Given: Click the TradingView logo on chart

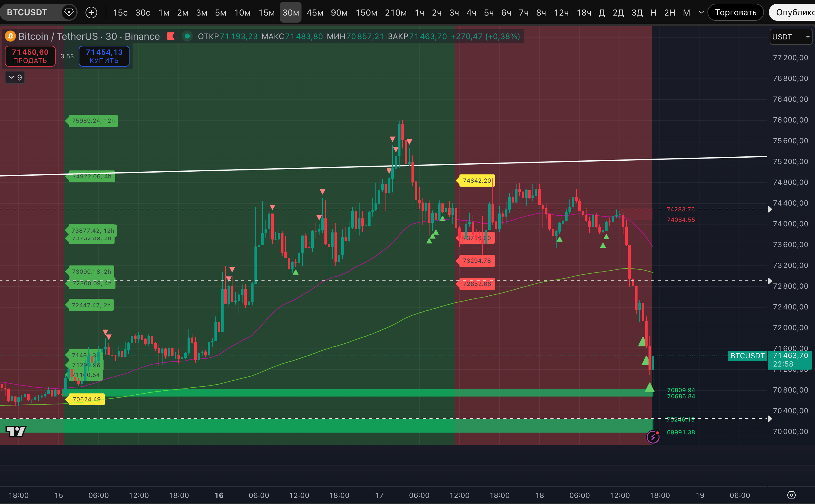Looking at the screenshot, I should point(16,431).
